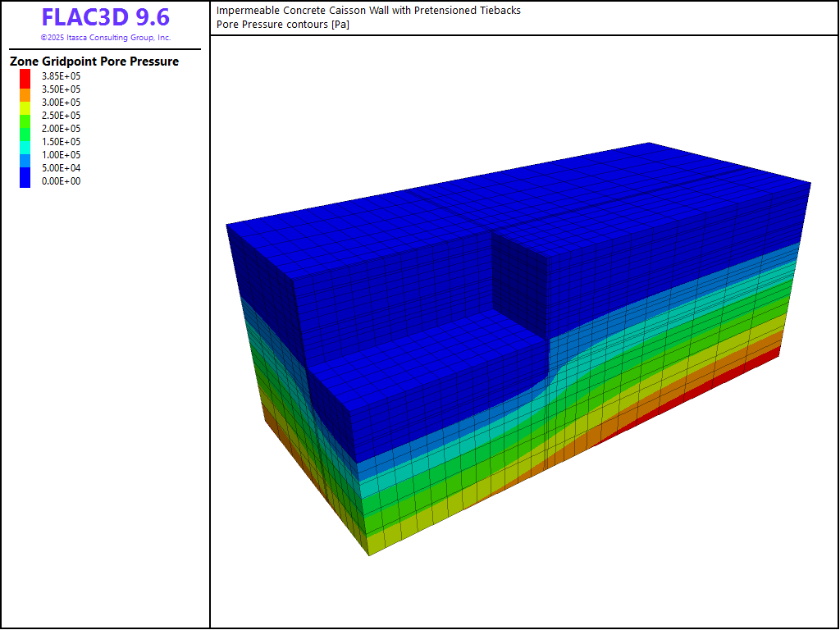Click the Impermeable Concrete Caisson Wall title line
Viewport: 840px width, 630px height.
click(368, 11)
